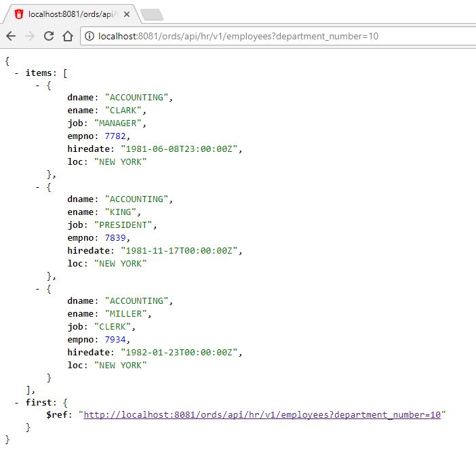Image resolution: width=476 pixels, height=451 pixels.
Task: Collapse the first object
Action: tap(16, 403)
